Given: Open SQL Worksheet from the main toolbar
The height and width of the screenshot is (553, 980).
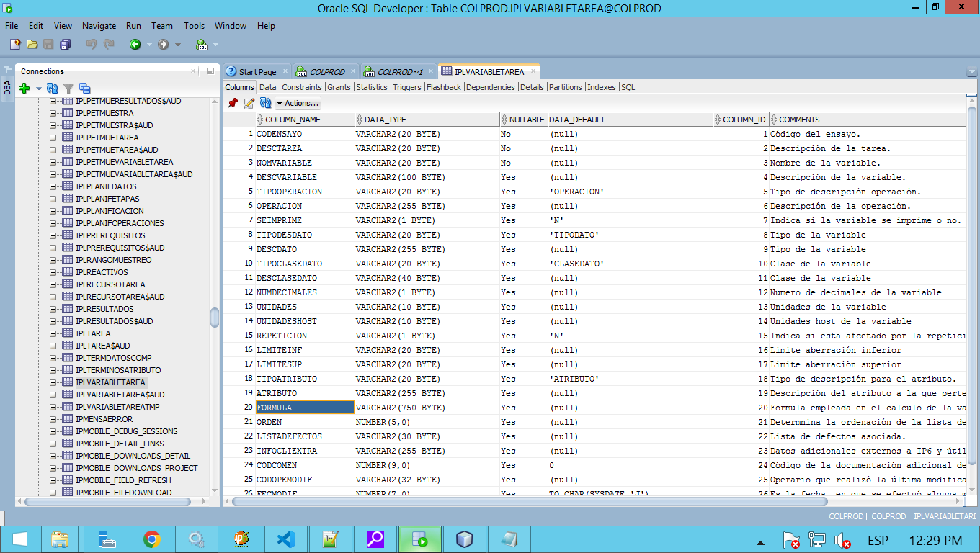Looking at the screenshot, I should coord(202,45).
